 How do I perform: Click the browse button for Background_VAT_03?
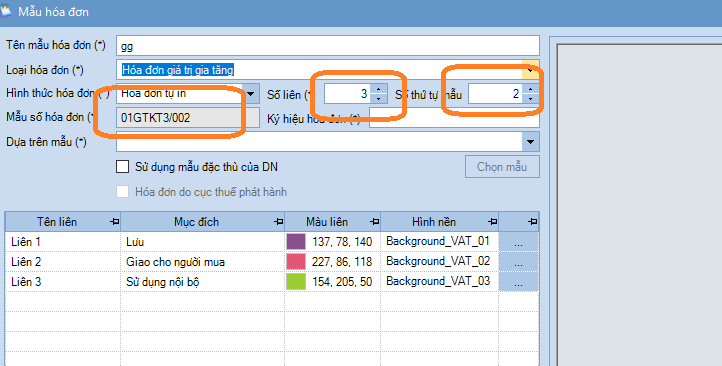pyautogui.click(x=518, y=282)
